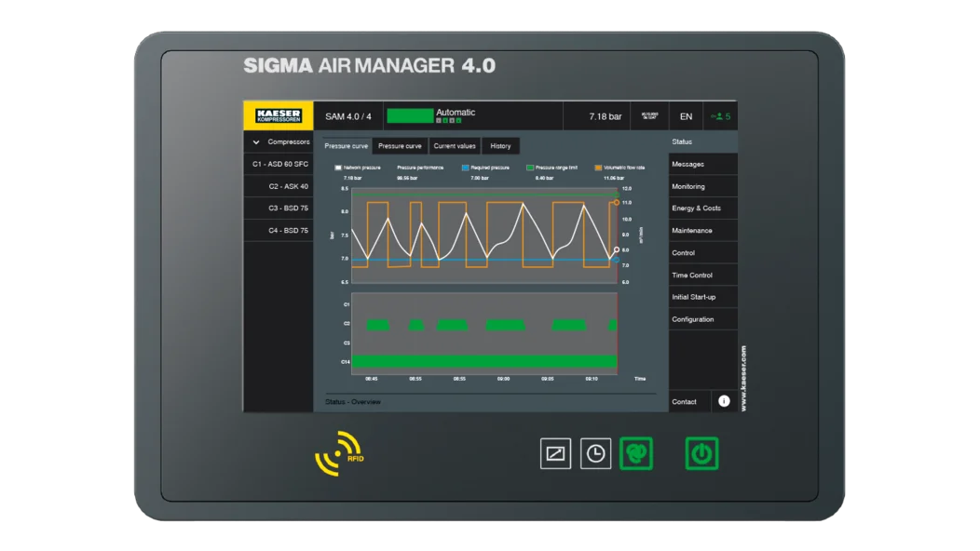Tap the Kaeser Kompressoren logo

pos(279,115)
